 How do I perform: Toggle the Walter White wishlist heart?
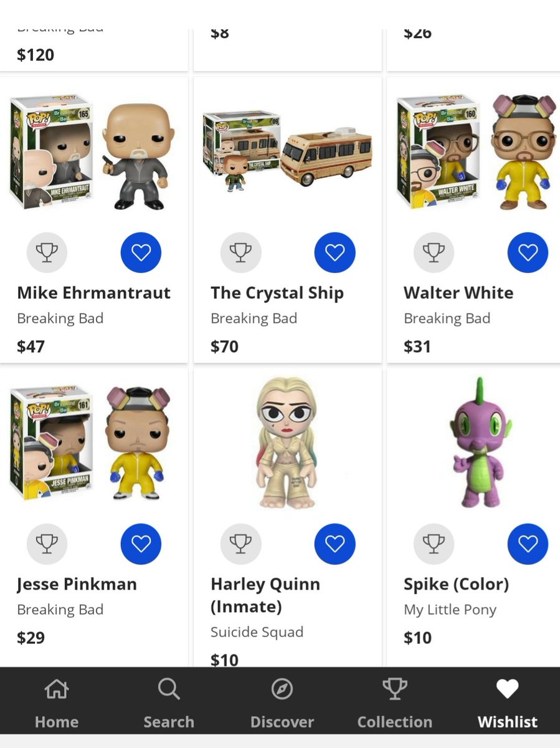[528, 252]
